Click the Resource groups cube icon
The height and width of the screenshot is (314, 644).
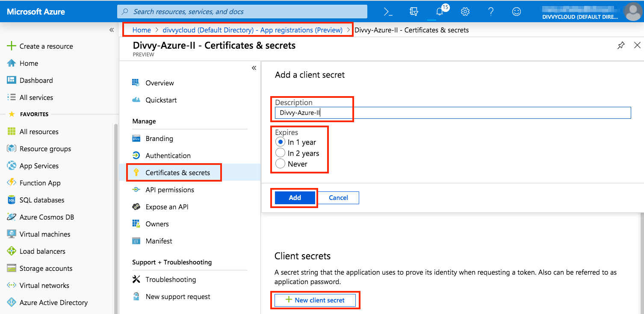(x=12, y=149)
